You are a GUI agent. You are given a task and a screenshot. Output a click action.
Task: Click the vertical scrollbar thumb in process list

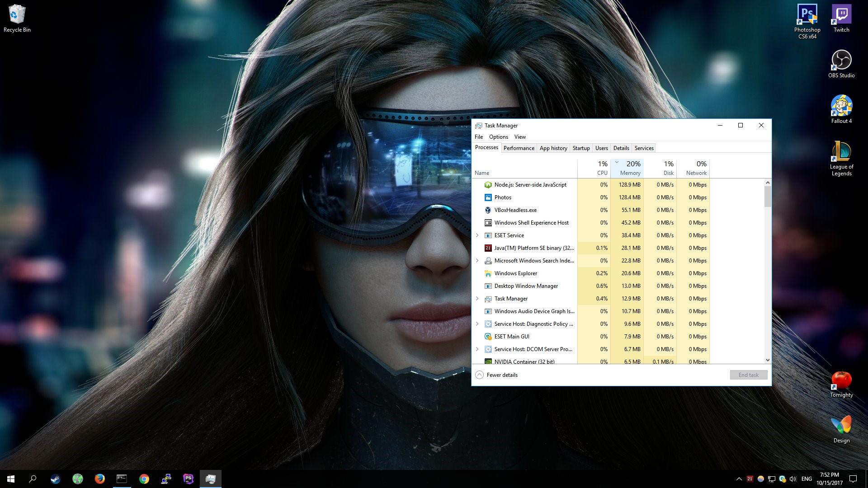tap(768, 197)
